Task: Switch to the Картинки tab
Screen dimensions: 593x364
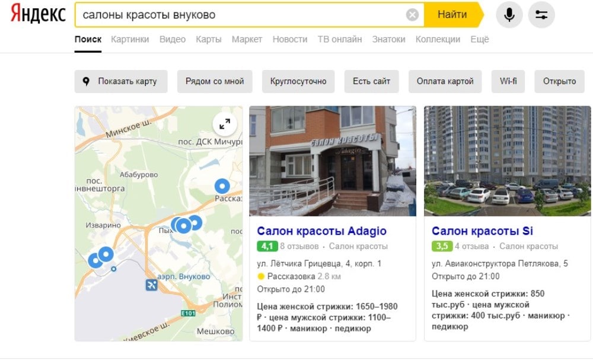Action: pos(130,39)
